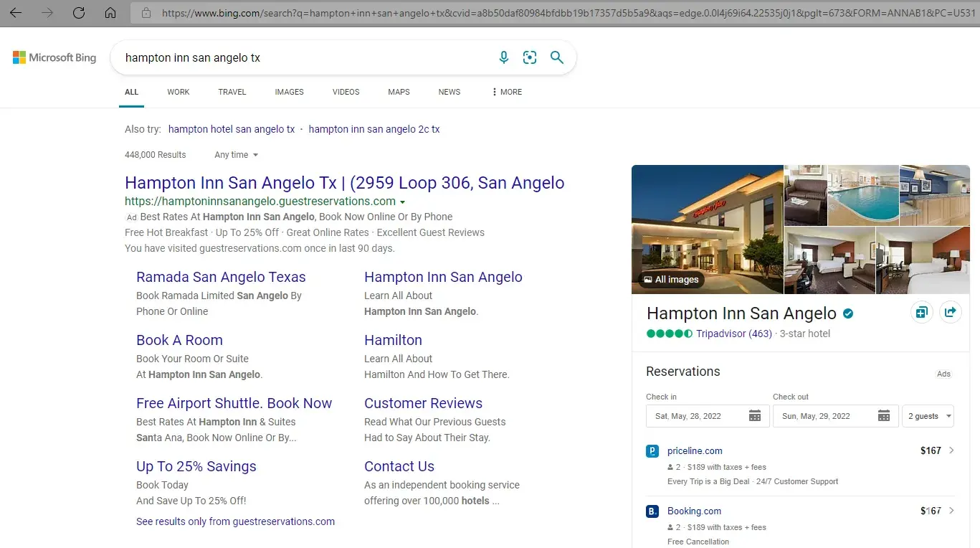Click the browser refresh button
The height and width of the screenshot is (548, 980).
pyautogui.click(x=79, y=13)
